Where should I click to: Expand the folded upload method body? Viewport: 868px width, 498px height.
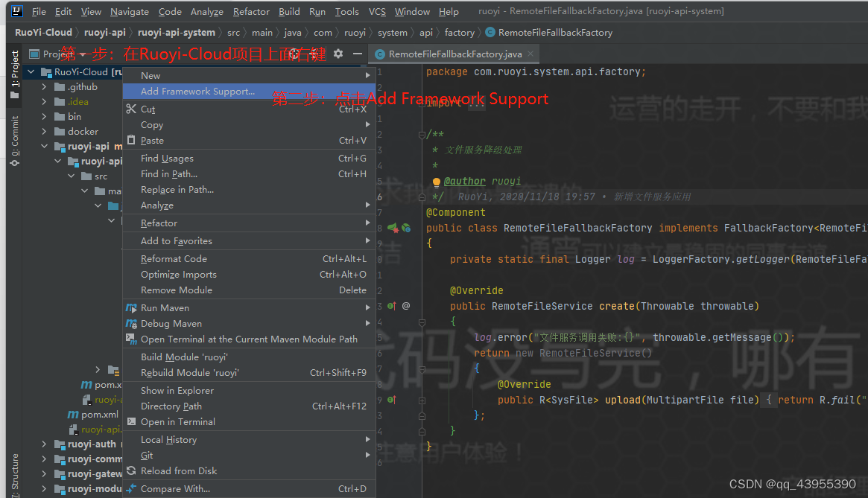pyautogui.click(x=422, y=400)
